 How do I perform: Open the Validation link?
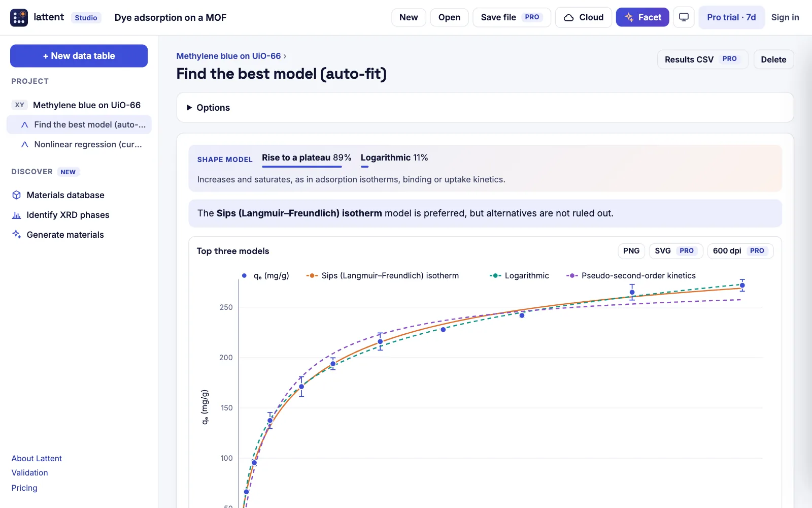tap(29, 472)
